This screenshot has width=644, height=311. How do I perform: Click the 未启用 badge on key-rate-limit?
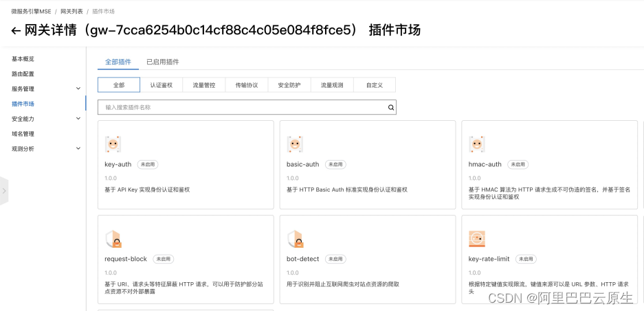(526, 259)
